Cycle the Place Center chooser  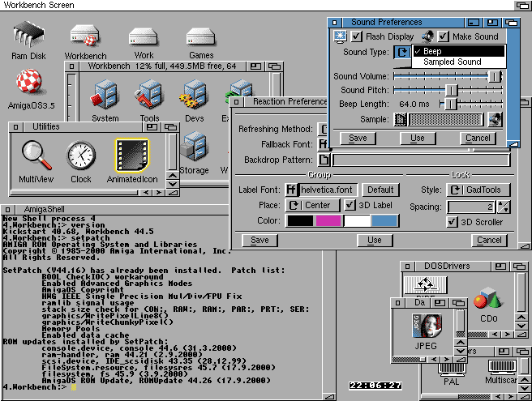click(311, 205)
